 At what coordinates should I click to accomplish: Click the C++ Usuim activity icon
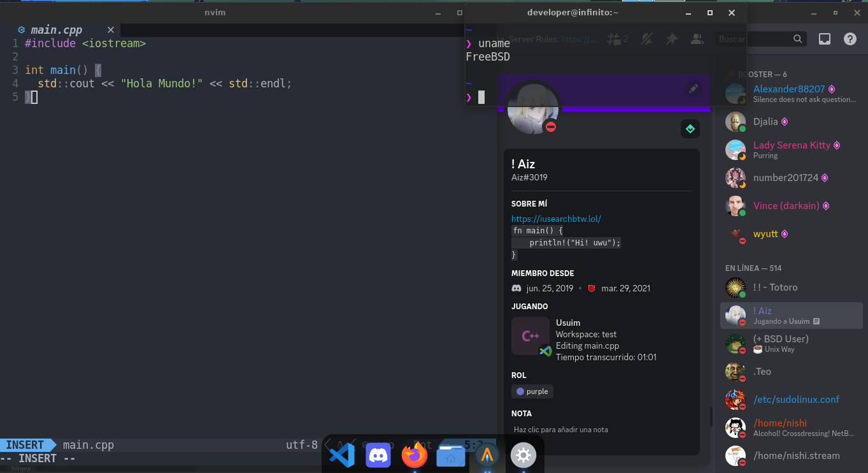(x=530, y=337)
